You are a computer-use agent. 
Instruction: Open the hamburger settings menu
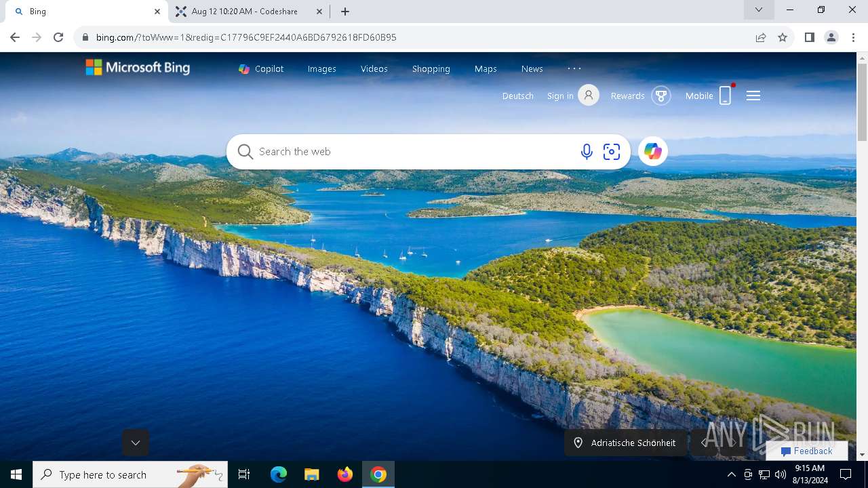[753, 96]
